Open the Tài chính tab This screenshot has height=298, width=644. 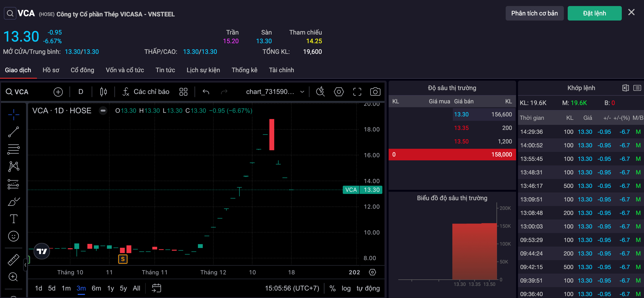coord(281,70)
